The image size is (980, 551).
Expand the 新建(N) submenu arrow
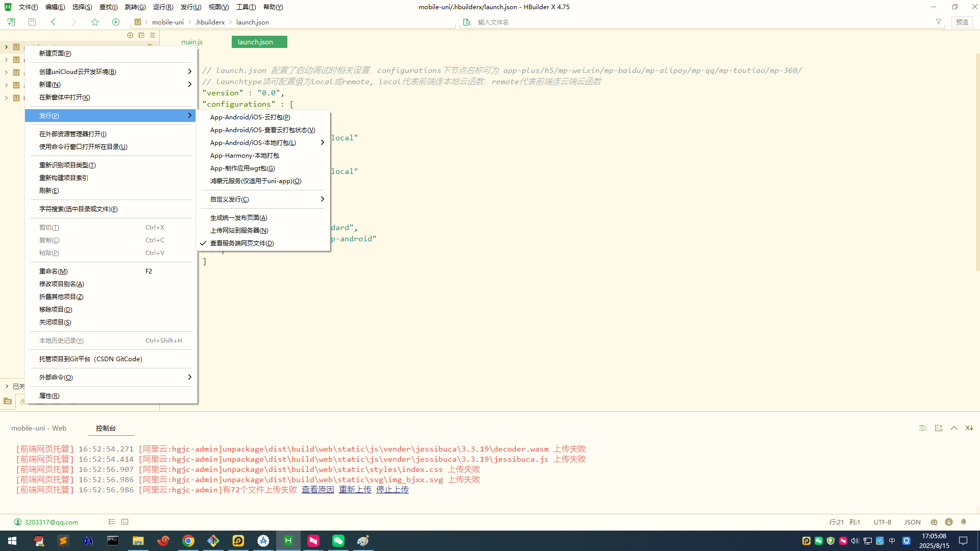pyautogui.click(x=189, y=84)
